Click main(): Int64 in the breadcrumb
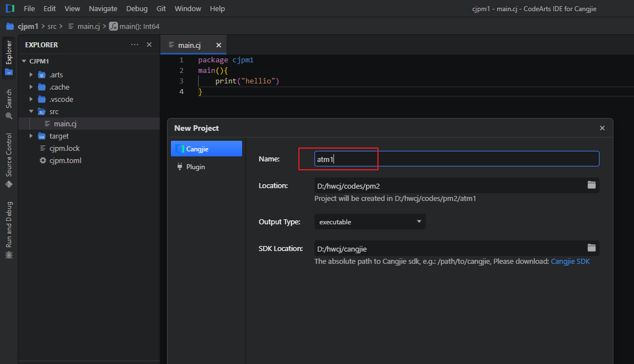This screenshot has width=634, height=364. click(x=140, y=26)
